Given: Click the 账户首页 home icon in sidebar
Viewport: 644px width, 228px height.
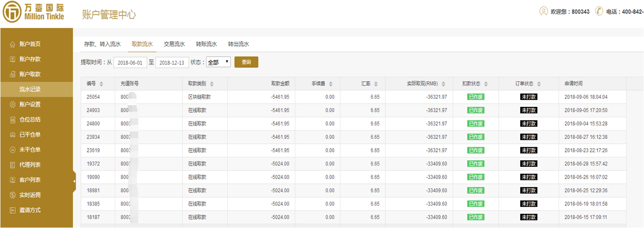Looking at the screenshot, I should point(12,44).
